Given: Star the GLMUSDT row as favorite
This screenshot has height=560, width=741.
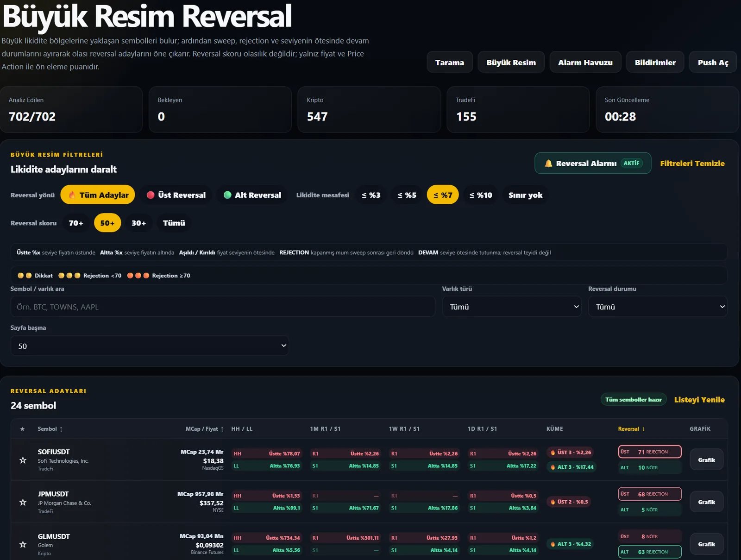Looking at the screenshot, I should tap(23, 544).
